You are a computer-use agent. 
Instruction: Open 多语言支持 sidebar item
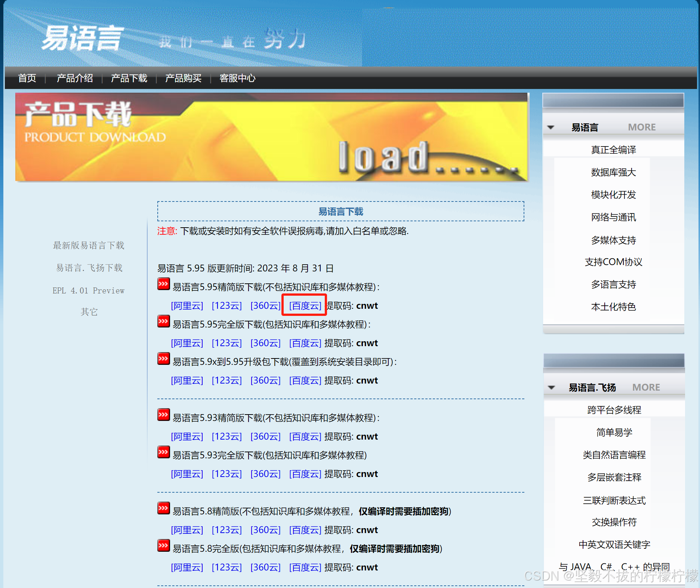614,284
